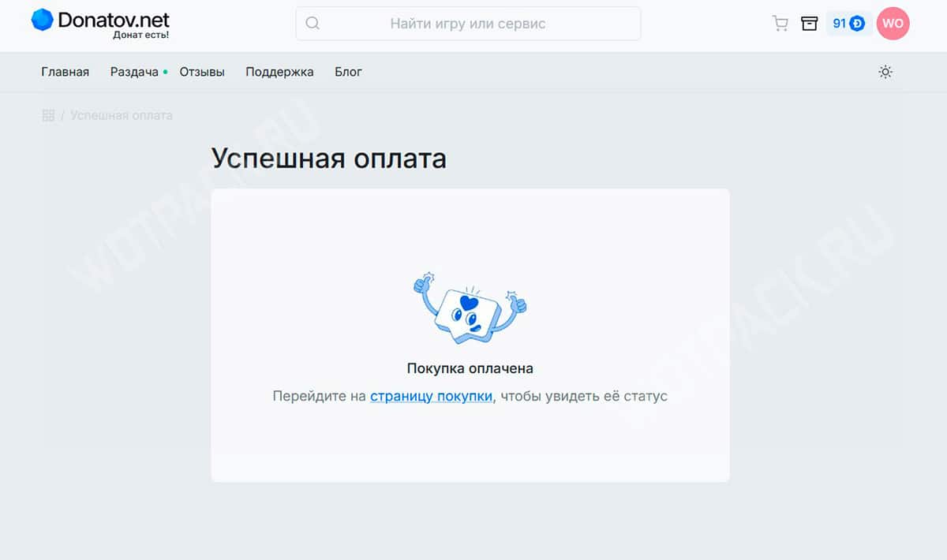Click the "Успешная оплата" breadcrumb text

[x=122, y=115]
